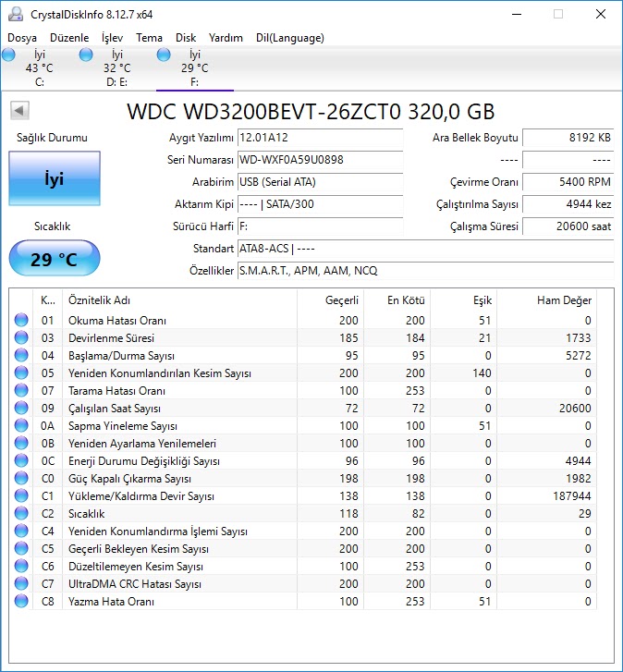This screenshot has width=623, height=672.
Task: Click the Özellikler field with S.M.A.R.T.
Action: (425, 271)
